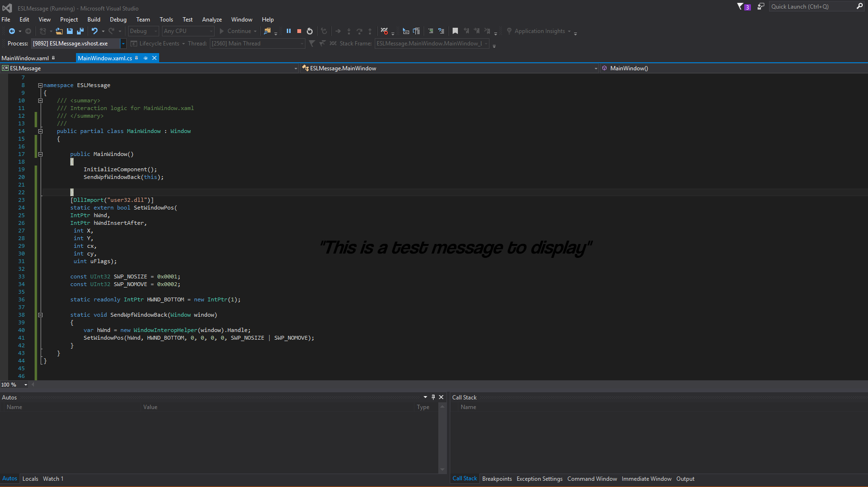This screenshot has width=868, height=487.
Task: Toggle a bookmark on the current line
Action: tap(455, 31)
